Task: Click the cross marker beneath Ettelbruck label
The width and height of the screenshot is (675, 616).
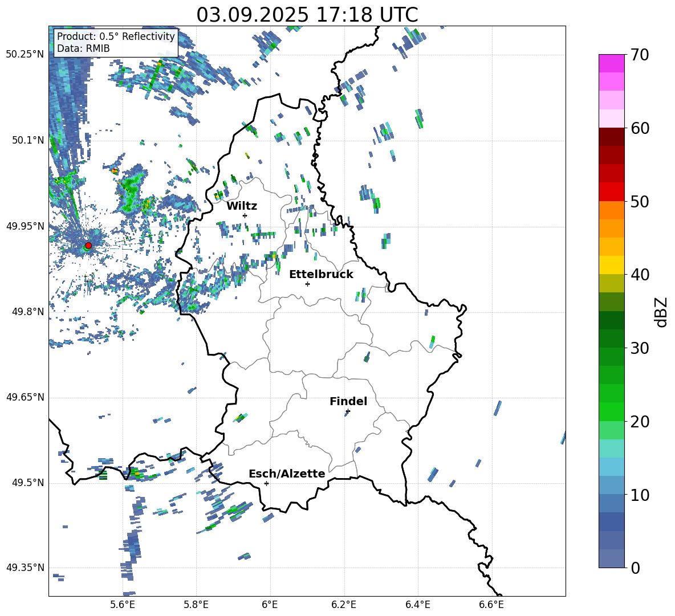Action: 307,284
